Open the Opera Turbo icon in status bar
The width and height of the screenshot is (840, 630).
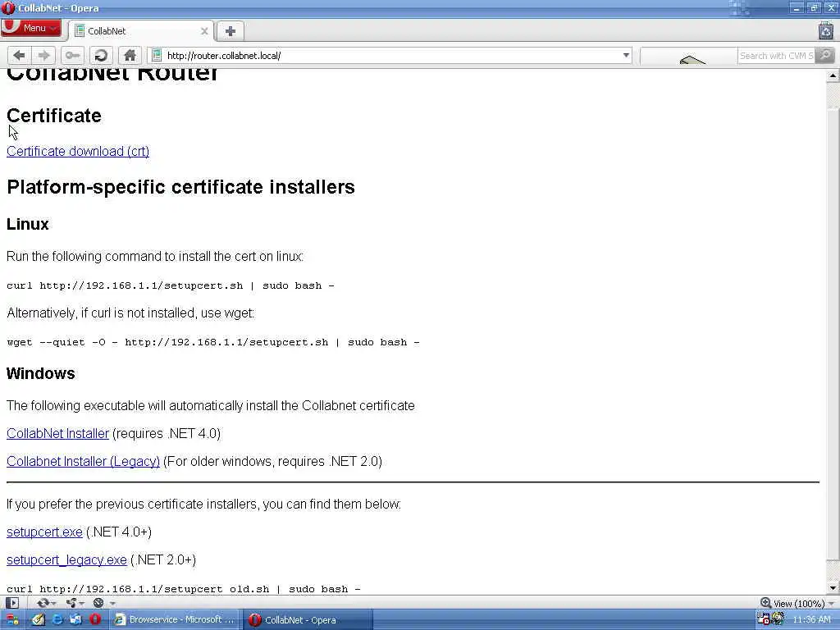click(98, 603)
